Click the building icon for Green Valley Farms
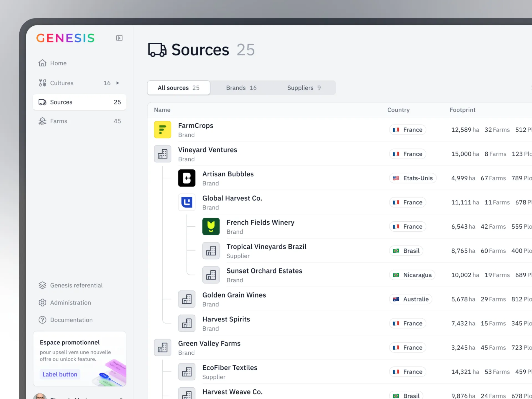 [163, 347]
